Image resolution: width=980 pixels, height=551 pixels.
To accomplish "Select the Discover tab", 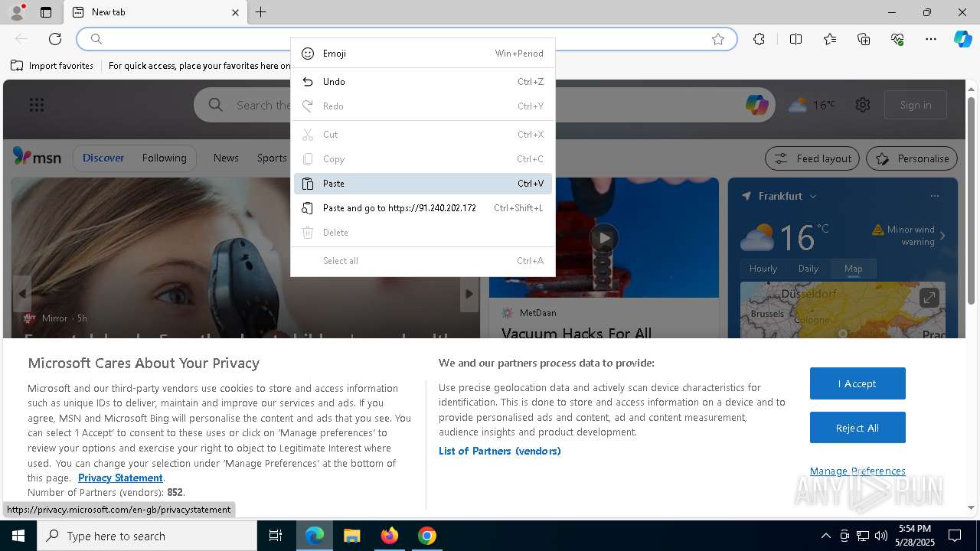I will tap(103, 158).
